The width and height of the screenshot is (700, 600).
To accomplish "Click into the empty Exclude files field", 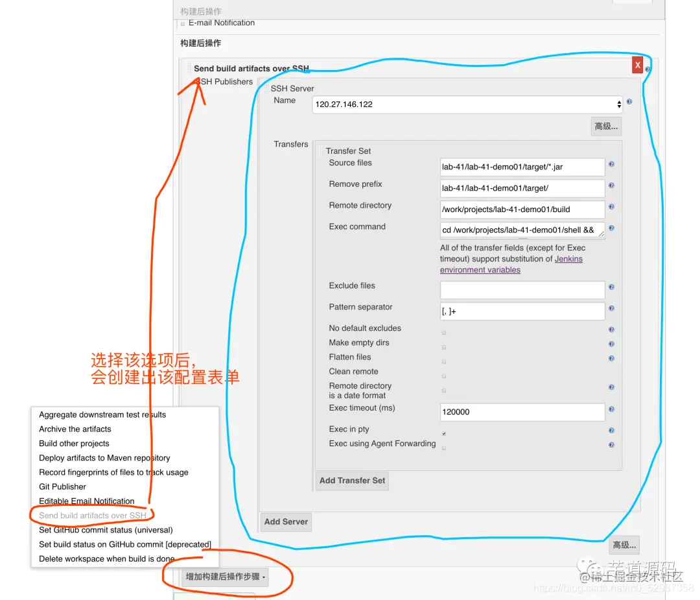I will (522, 290).
